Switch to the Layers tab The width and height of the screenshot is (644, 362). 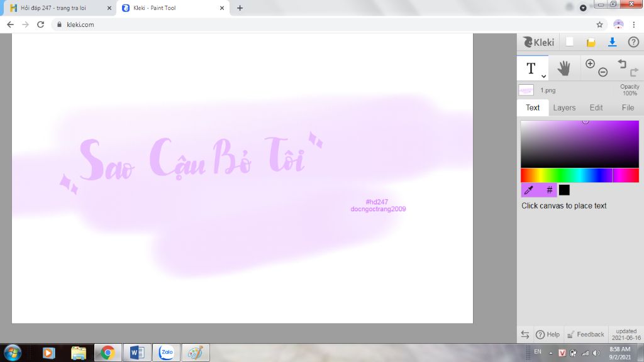coord(564,107)
